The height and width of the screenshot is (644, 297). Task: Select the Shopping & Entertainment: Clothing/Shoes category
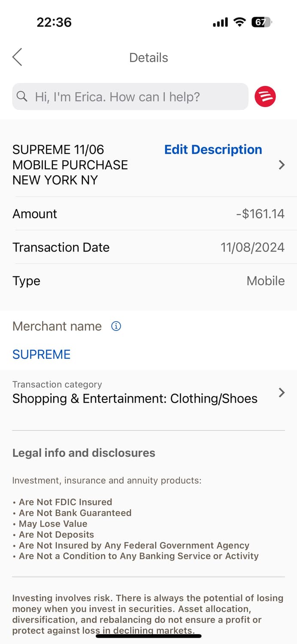click(135, 399)
